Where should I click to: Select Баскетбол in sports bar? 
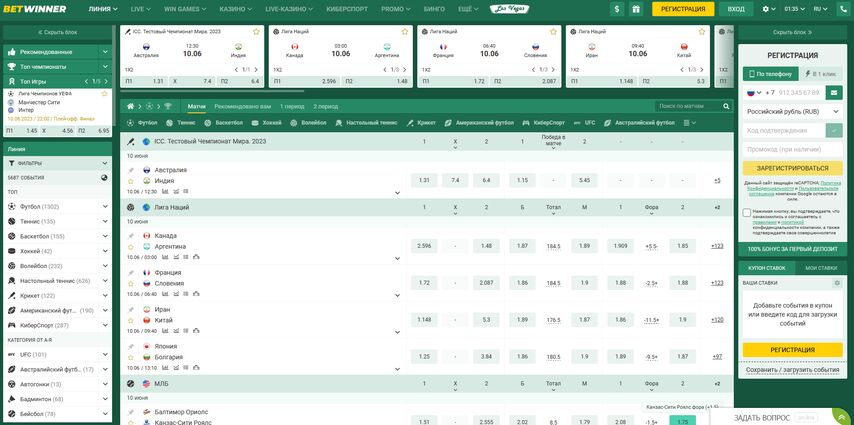click(224, 123)
